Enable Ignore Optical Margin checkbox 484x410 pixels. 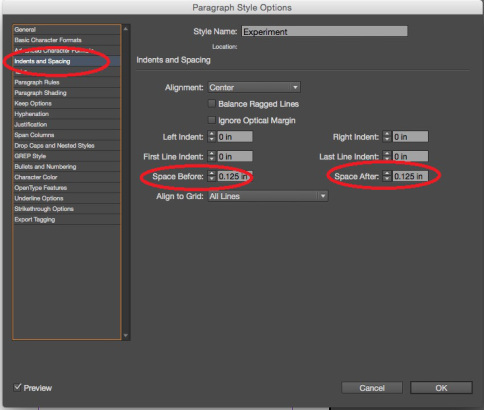tap(212, 120)
